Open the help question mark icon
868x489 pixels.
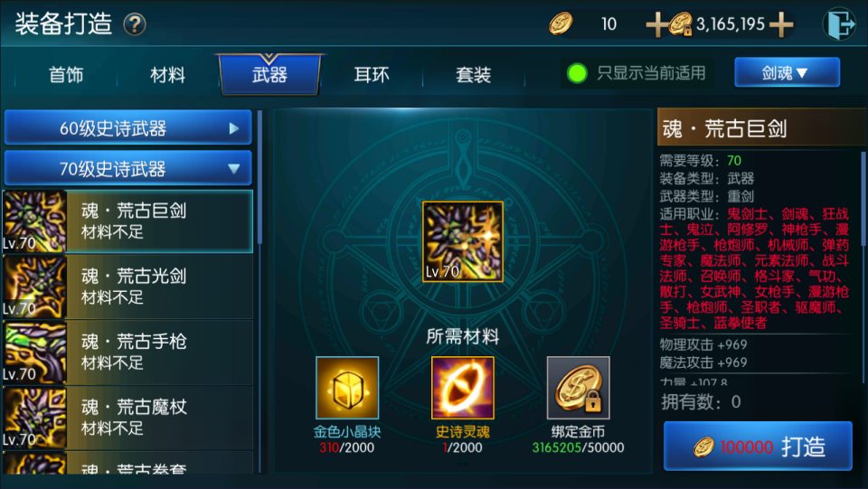click(x=135, y=25)
